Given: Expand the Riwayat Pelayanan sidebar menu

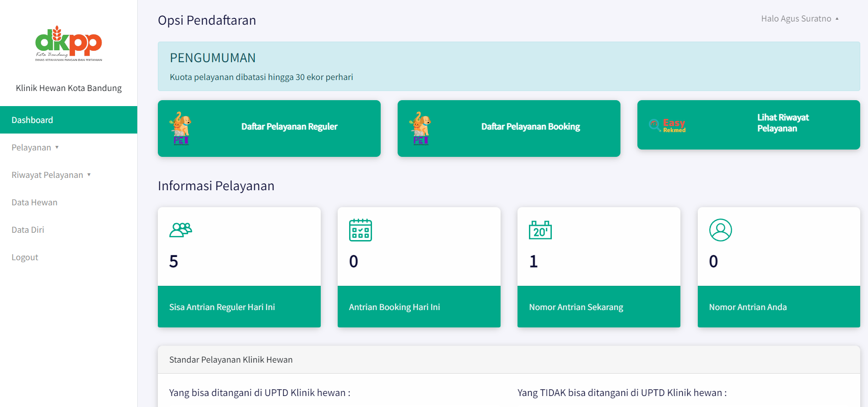Looking at the screenshot, I should tap(51, 175).
